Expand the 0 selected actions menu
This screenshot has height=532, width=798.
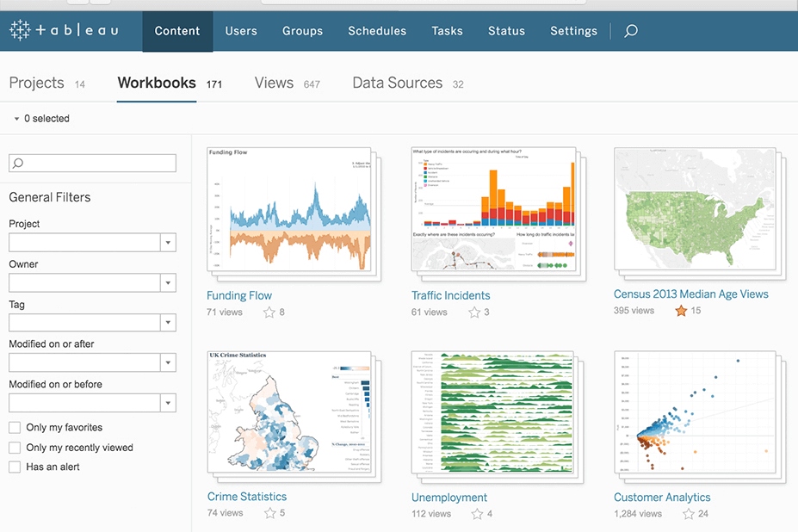point(41,119)
